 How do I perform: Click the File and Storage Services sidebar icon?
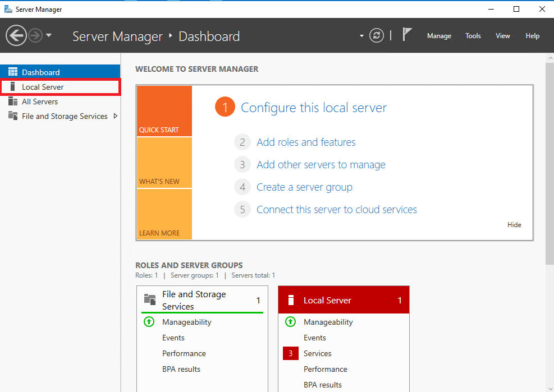point(13,116)
